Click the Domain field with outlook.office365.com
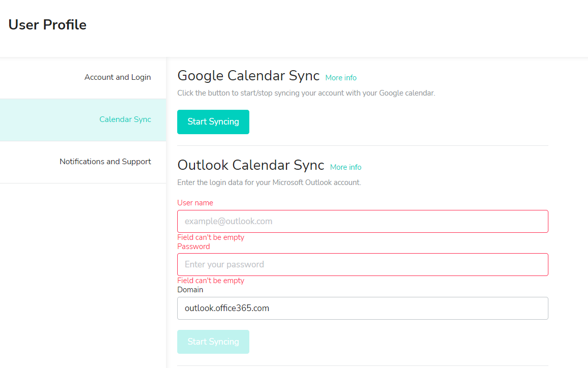Screen dimensions: 588x368 pyautogui.click(x=363, y=308)
